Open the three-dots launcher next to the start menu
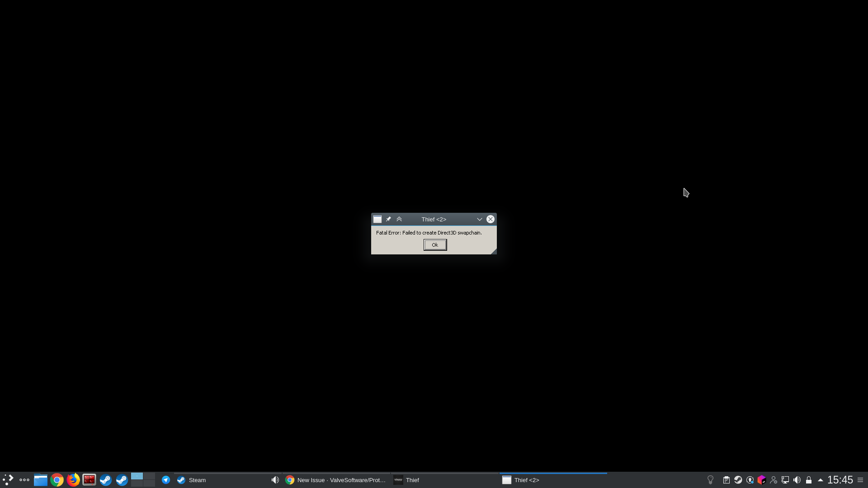The image size is (868, 488). tap(24, 480)
